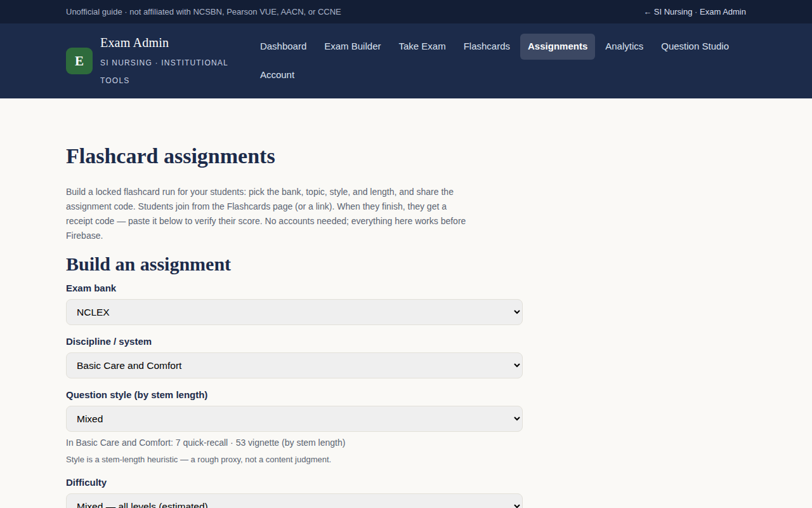Open the Discipline / system dropdown
The height and width of the screenshot is (508, 812).
coord(294,366)
